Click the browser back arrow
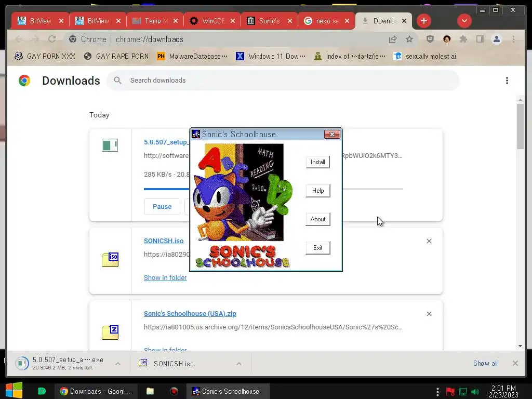Image resolution: width=532 pixels, height=399 pixels. (x=19, y=39)
